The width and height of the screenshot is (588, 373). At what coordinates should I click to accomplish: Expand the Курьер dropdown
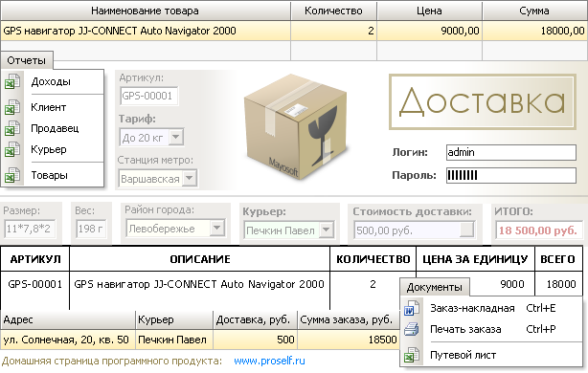pyautogui.click(x=327, y=230)
